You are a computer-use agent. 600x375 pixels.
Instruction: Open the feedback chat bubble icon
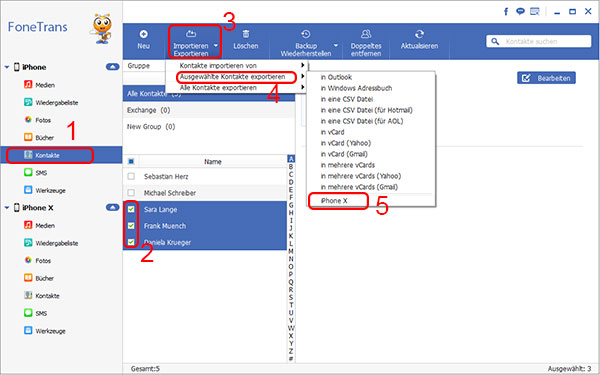pos(520,11)
